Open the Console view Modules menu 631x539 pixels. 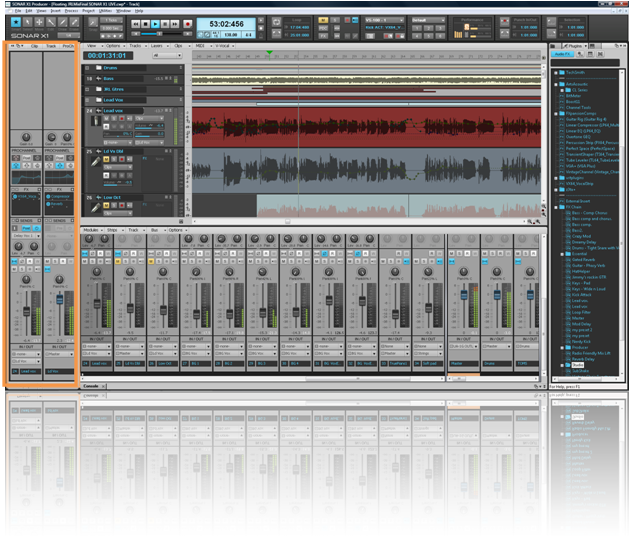pyautogui.click(x=93, y=230)
